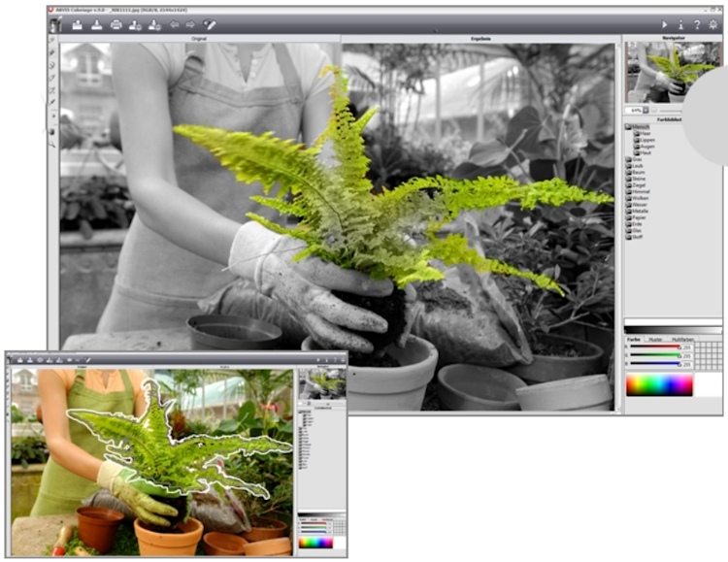
Task: Expand the Ziegel folder
Action: click(x=628, y=184)
